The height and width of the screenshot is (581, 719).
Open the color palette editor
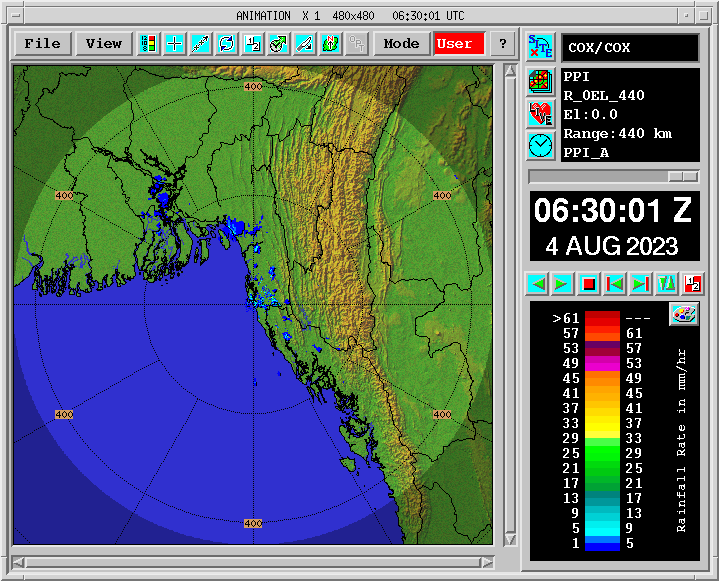point(684,314)
